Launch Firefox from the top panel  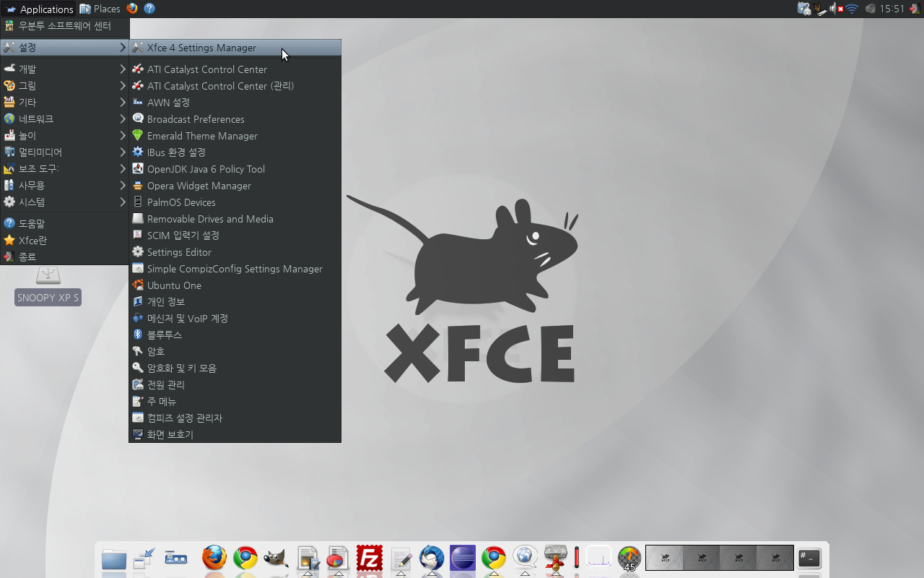pyautogui.click(x=132, y=9)
